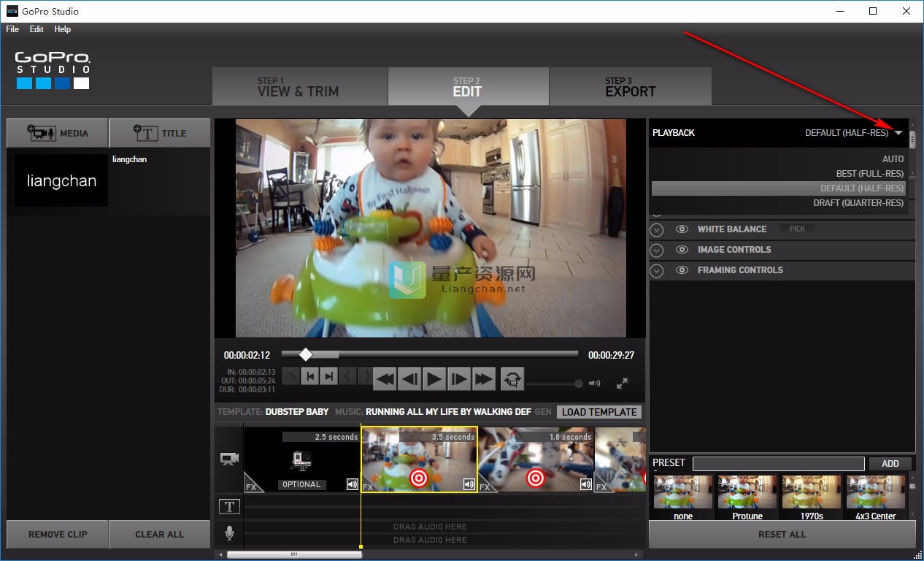924x561 pixels.
Task: Step forward one frame
Action: pos(459,378)
